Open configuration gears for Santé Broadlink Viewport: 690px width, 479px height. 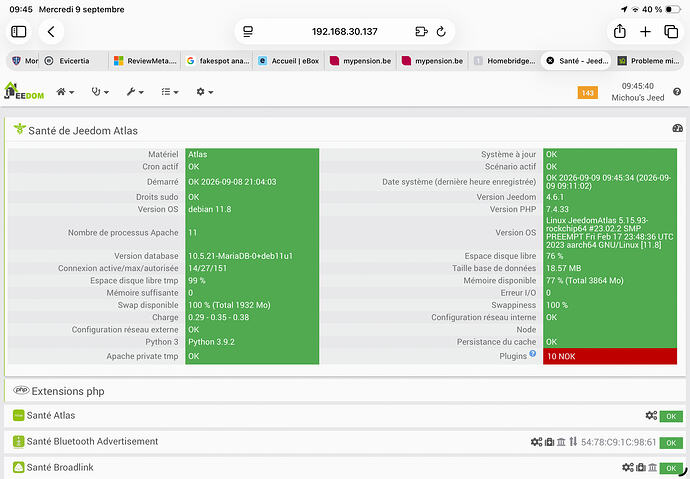click(628, 468)
